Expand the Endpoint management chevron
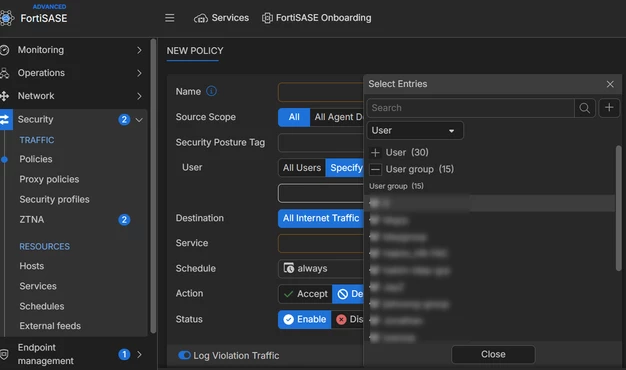 tap(139, 354)
